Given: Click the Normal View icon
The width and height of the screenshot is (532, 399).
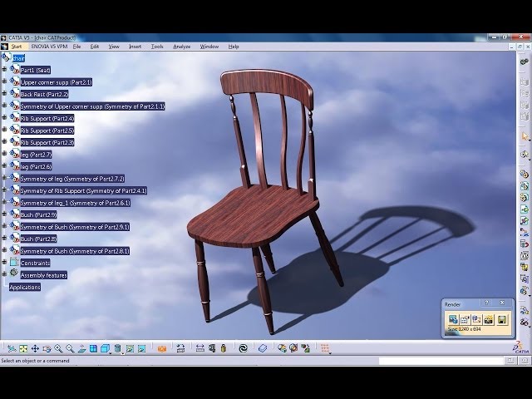Looking at the screenshot, I should click(81, 348).
